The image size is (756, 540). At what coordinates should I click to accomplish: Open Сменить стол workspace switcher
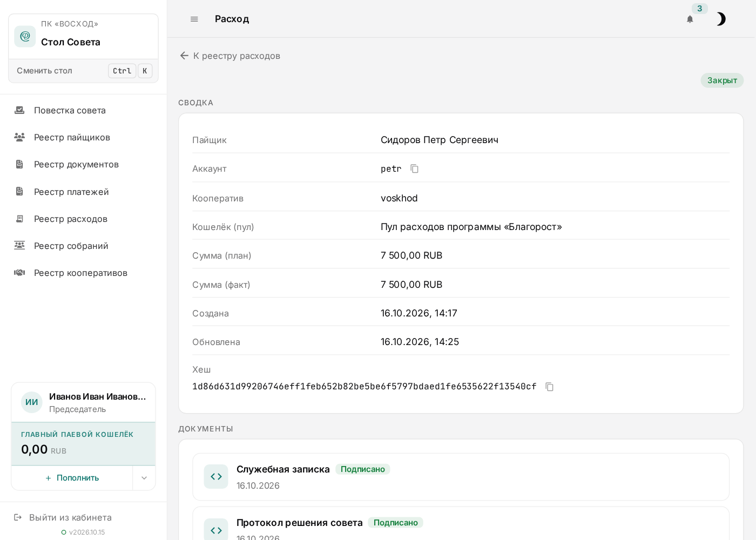tap(84, 71)
